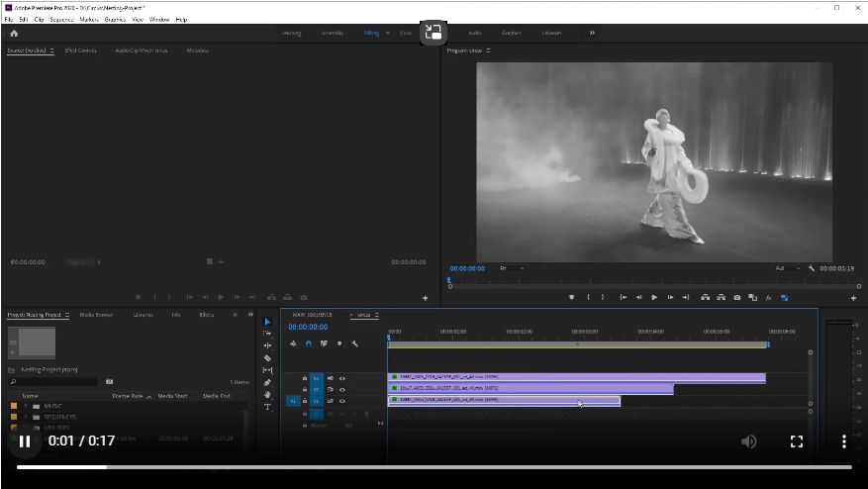The image size is (868, 489).
Task: Switch to Effect Controls tab
Action: (x=80, y=50)
